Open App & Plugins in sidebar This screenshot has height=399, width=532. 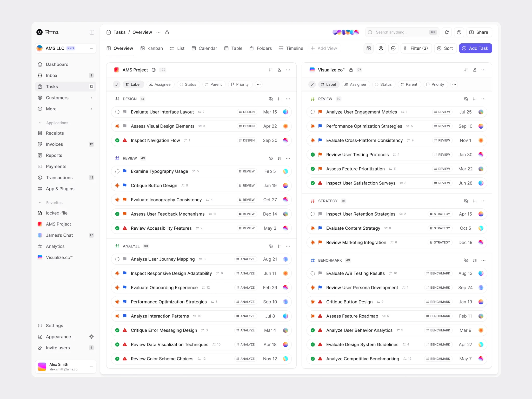pos(66,189)
